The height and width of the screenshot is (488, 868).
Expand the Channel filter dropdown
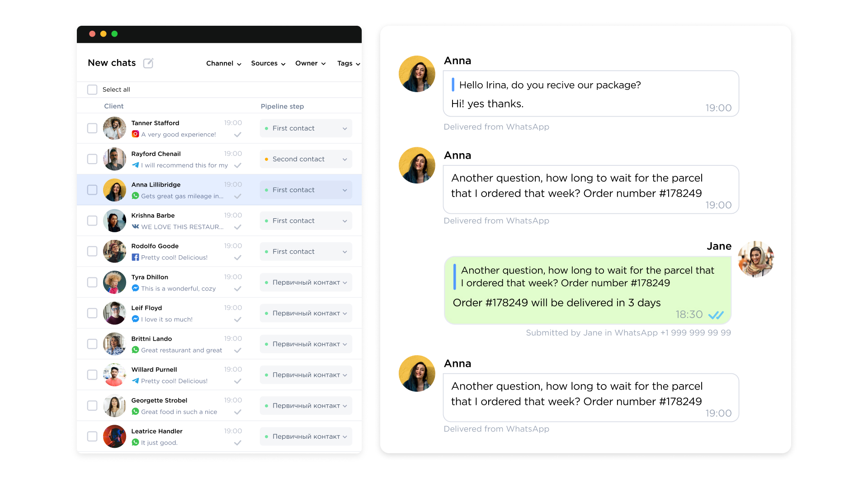[223, 63]
